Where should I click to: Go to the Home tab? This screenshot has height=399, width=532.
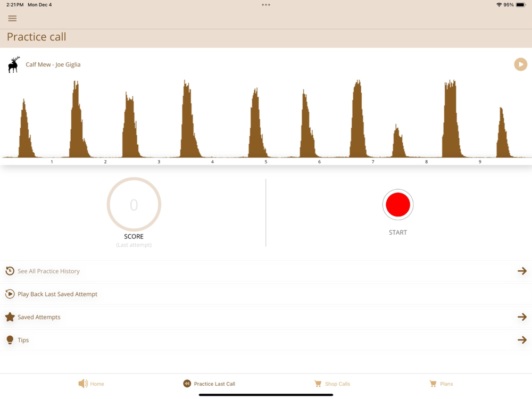tap(92, 384)
